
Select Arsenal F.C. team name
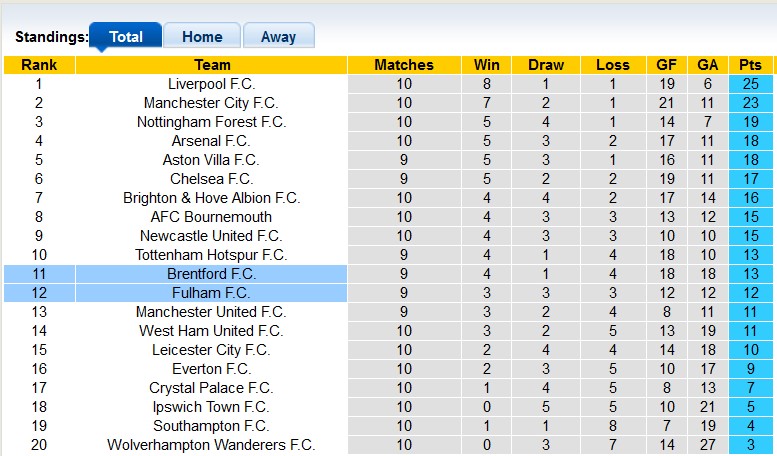click(211, 141)
